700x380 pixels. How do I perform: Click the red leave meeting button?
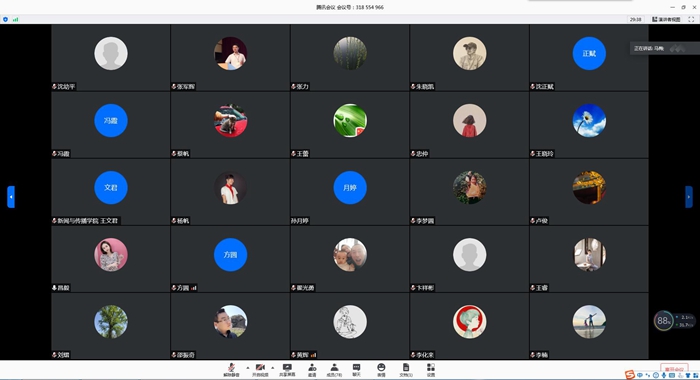tap(674, 369)
